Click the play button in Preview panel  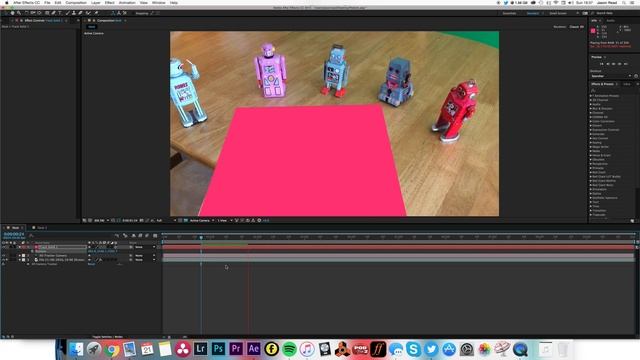click(x=613, y=64)
